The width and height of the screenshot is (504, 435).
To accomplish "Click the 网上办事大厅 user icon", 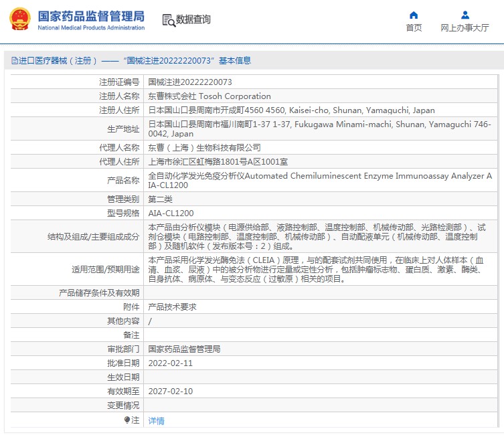I will [465, 15].
